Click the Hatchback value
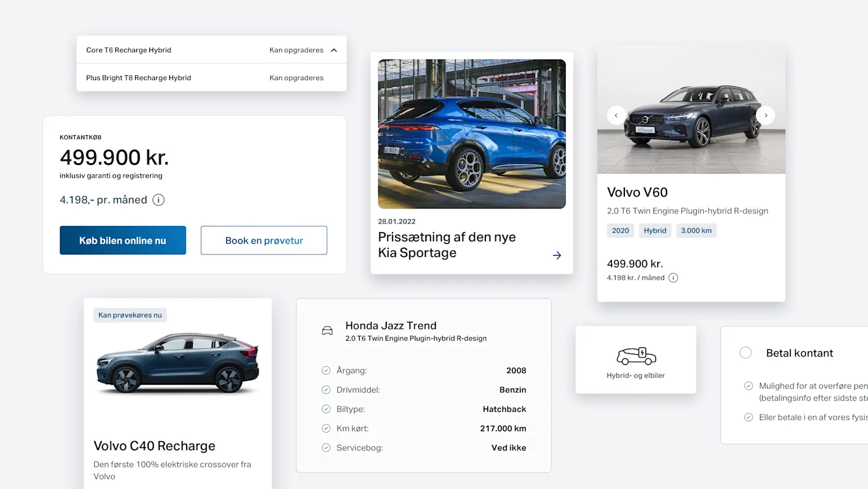This screenshot has height=489, width=868. coord(505,409)
